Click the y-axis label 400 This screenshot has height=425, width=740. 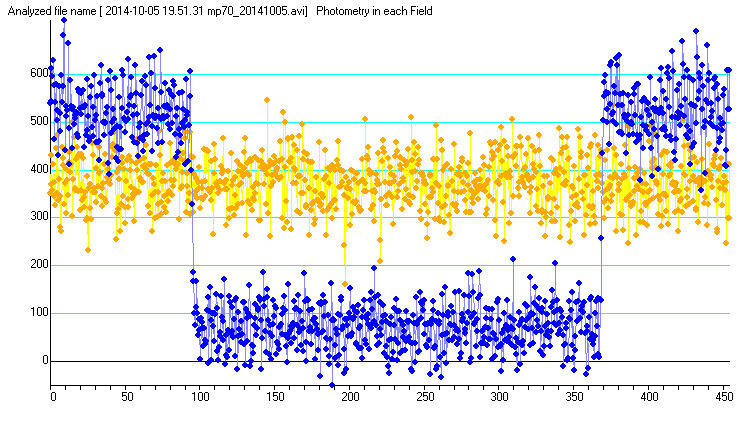[x=40, y=169]
